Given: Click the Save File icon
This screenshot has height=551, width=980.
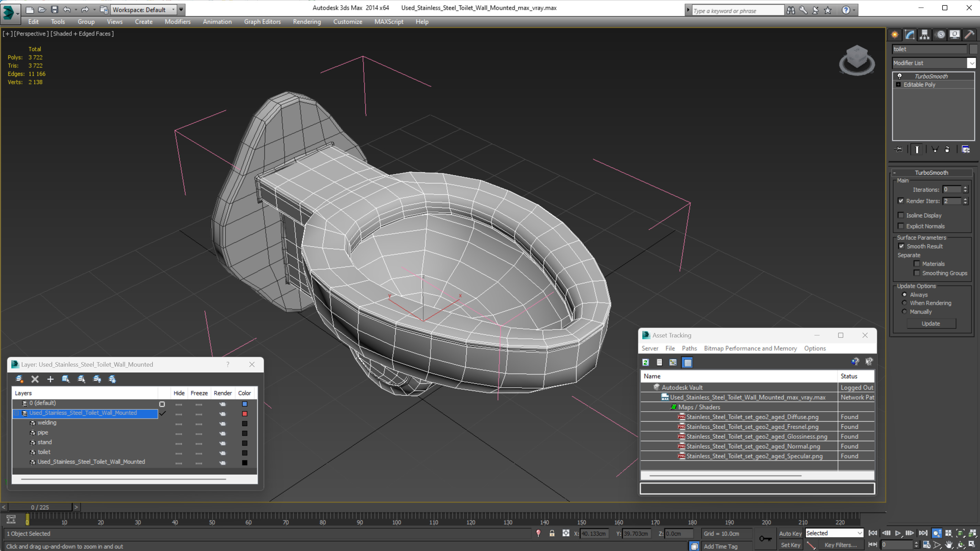Looking at the screenshot, I should pos(54,10).
